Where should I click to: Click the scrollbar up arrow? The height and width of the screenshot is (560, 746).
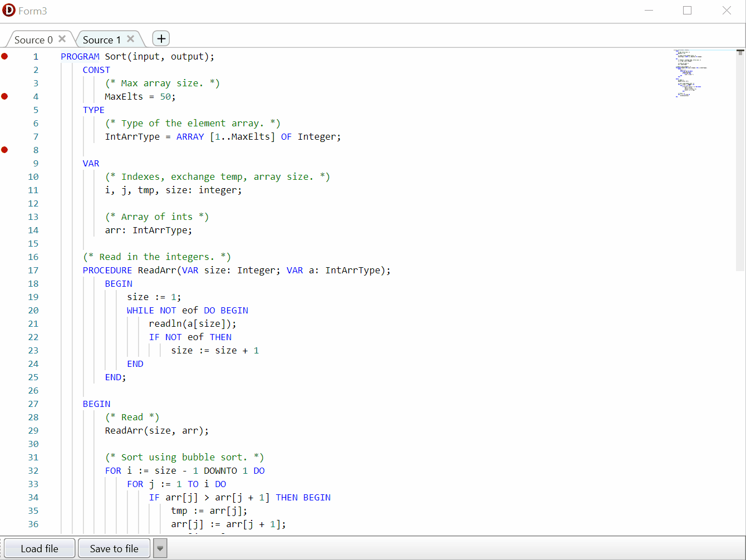click(741, 51)
